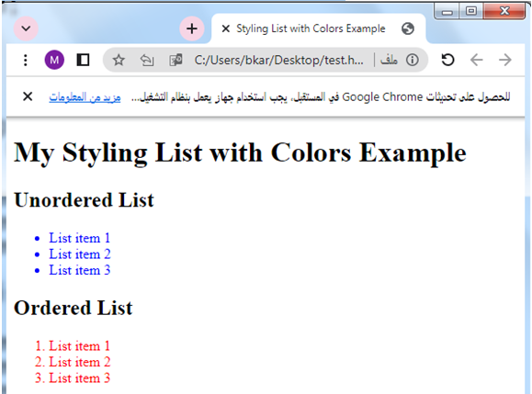Close the Chrome window
Screen dimensions: 532x394
pos(504,12)
